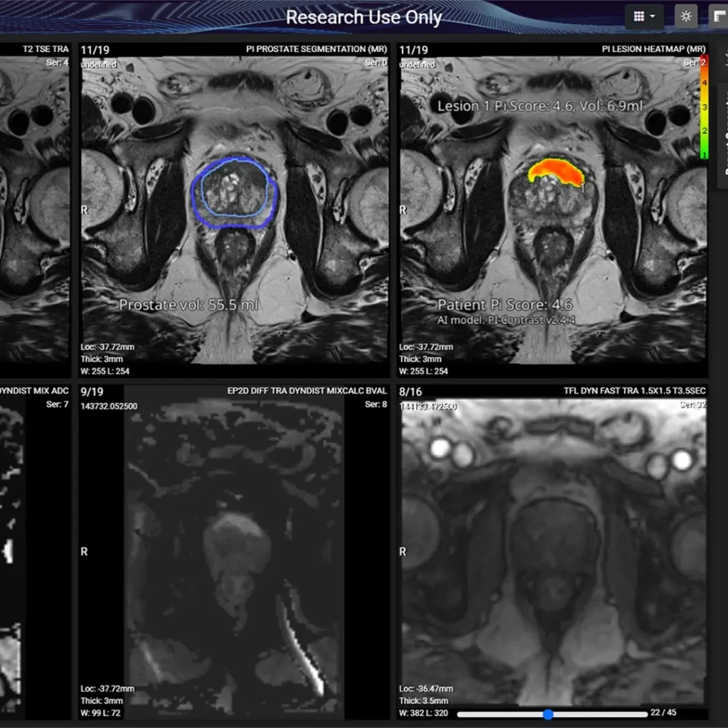This screenshot has height=728, width=728.
Task: Click the Patient Pi Score 4.6 label
Action: [505, 305]
